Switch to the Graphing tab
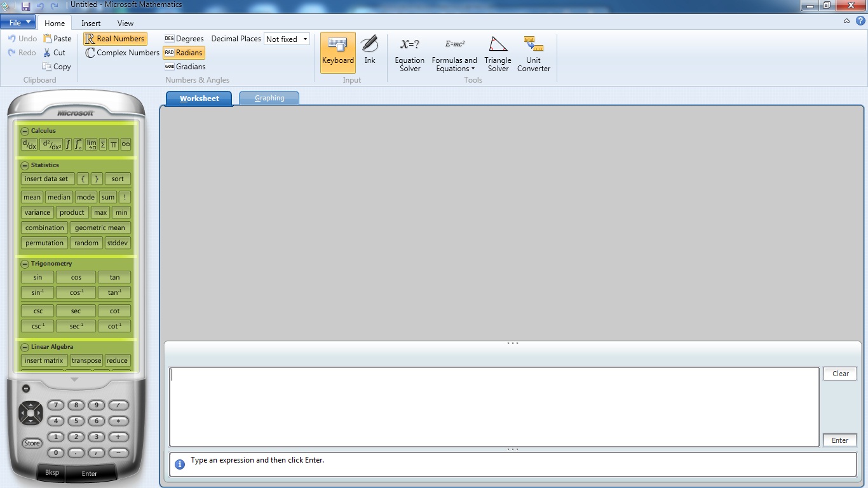868x488 pixels. tap(269, 98)
